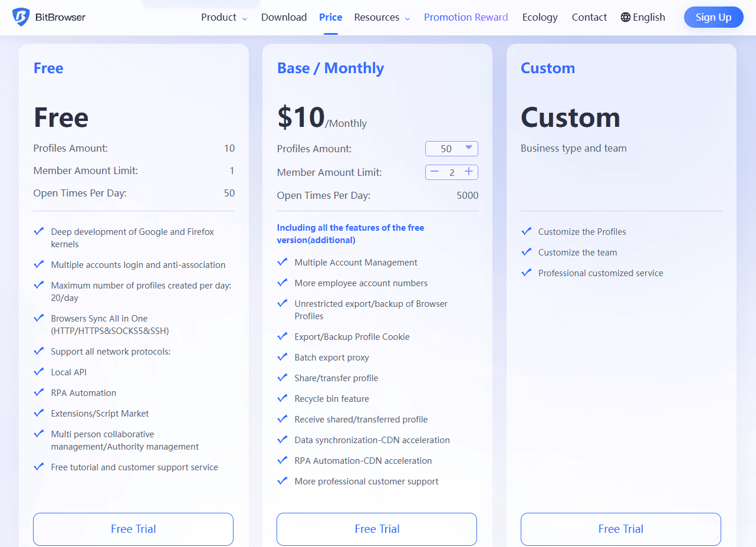The width and height of the screenshot is (756, 547).
Task: Start Free Trial under the Custom plan
Action: click(x=620, y=529)
